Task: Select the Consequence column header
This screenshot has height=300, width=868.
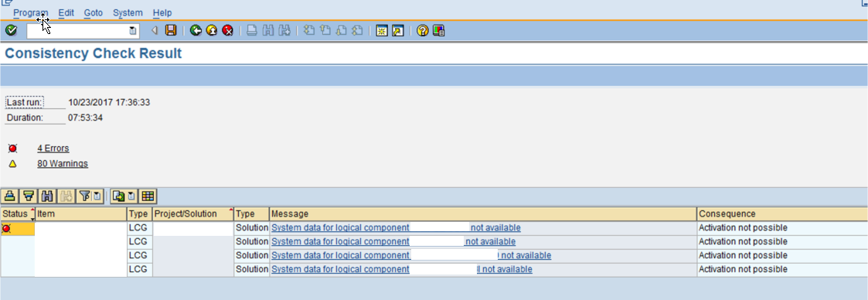Action: point(782,213)
